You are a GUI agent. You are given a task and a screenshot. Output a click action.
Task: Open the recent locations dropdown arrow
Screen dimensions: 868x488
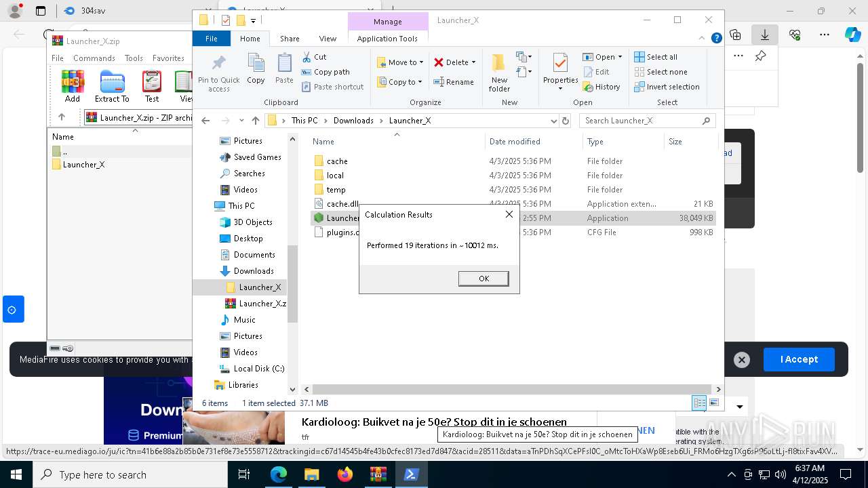point(241,121)
